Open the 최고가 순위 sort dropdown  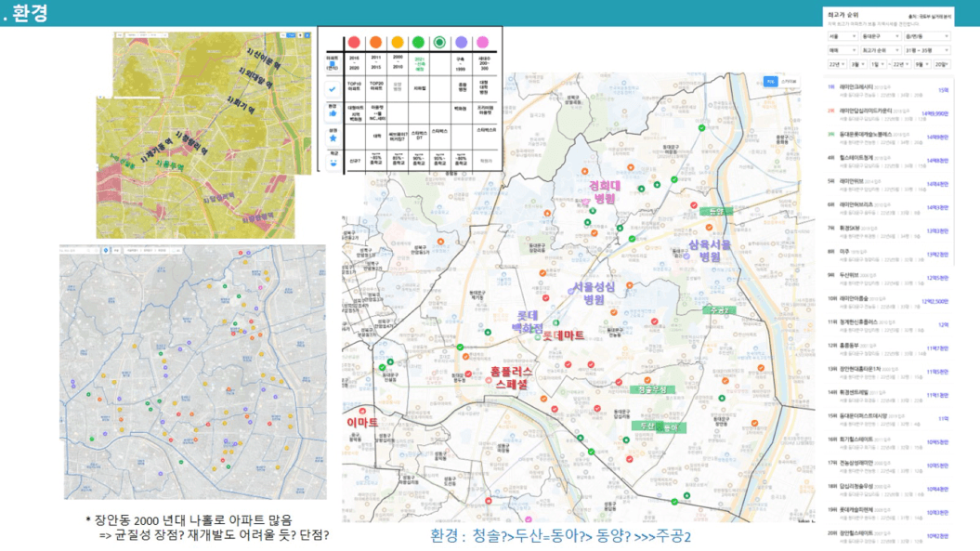[x=881, y=50]
